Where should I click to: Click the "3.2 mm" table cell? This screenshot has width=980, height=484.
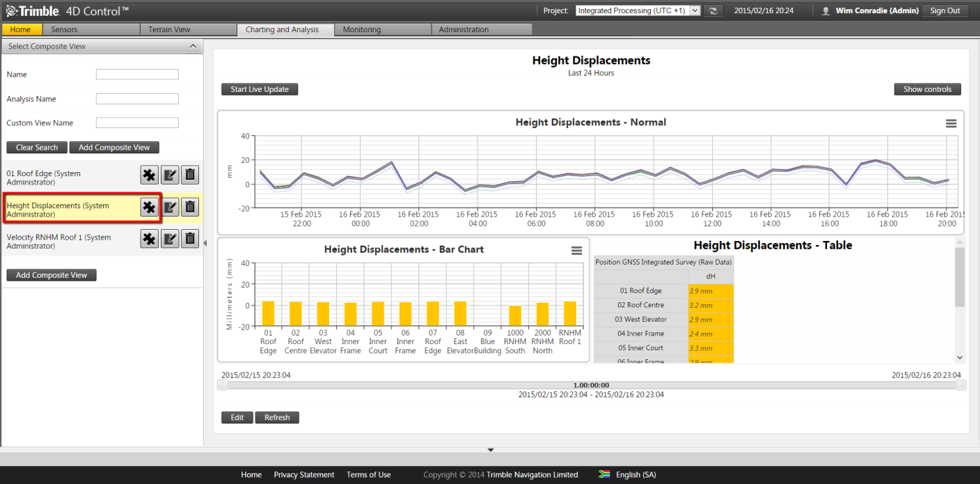[711, 305]
